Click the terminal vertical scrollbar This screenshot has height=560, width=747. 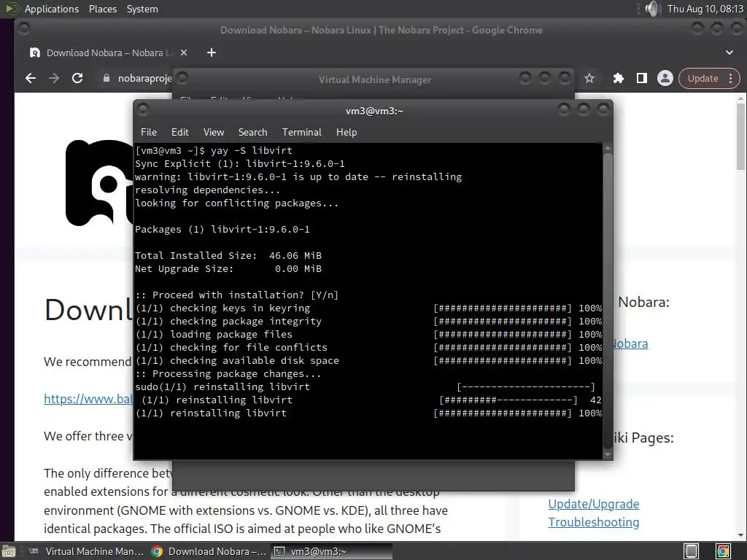coord(608,301)
